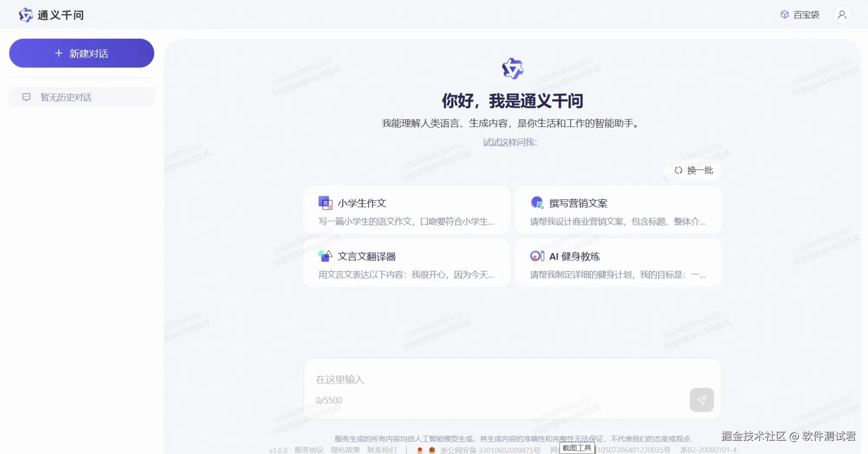Click the 暂无历史对话 chat history icon
This screenshot has width=868, height=454.
(x=26, y=97)
